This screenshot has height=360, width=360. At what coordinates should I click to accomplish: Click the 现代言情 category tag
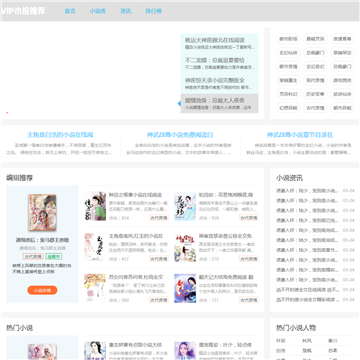click(315, 80)
